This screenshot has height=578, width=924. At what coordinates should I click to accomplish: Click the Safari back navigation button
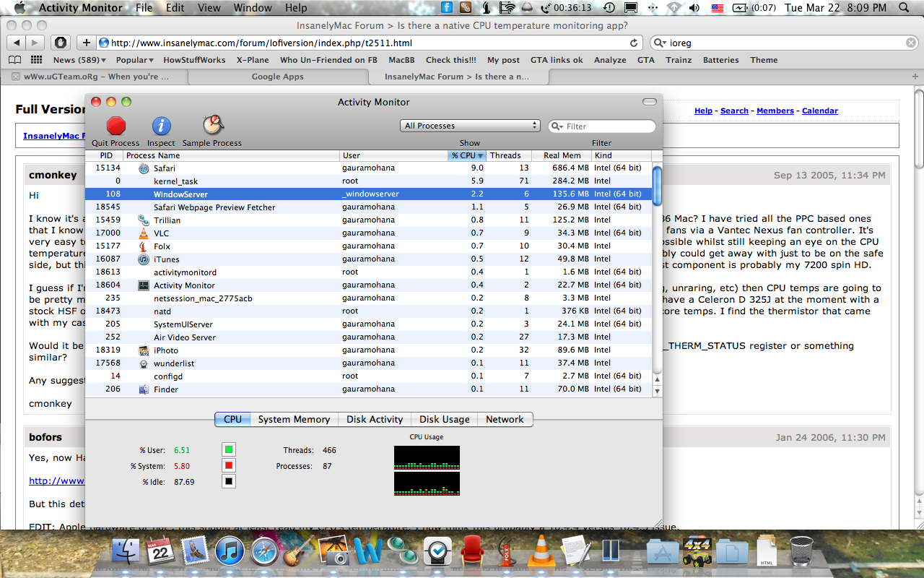[x=16, y=43]
